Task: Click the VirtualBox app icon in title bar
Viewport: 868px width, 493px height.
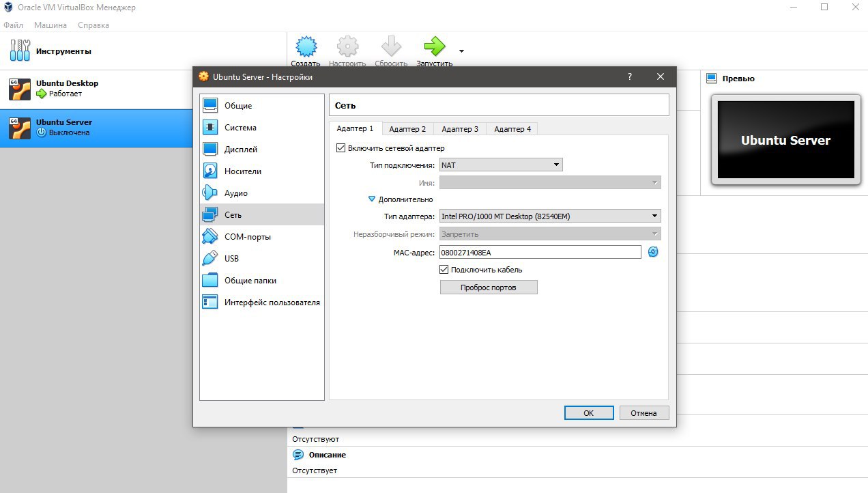Action: pyautogui.click(x=8, y=8)
